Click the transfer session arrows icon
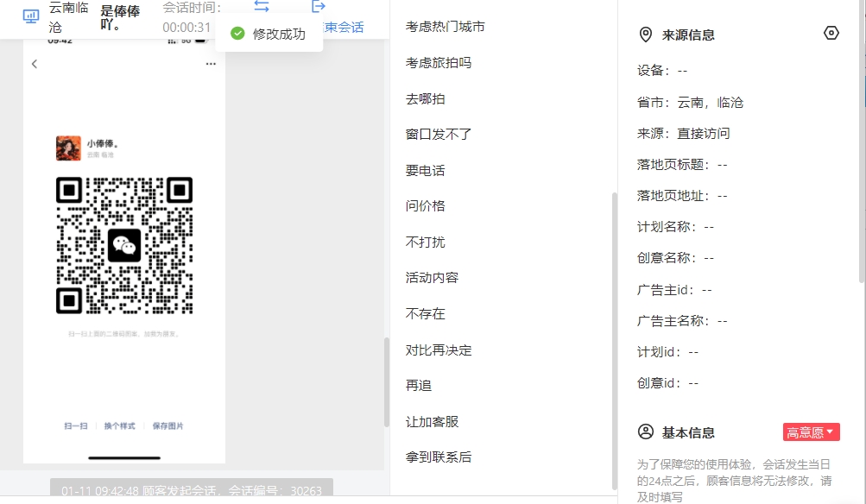Screen dimensions: 866x504 pyautogui.click(x=262, y=6)
